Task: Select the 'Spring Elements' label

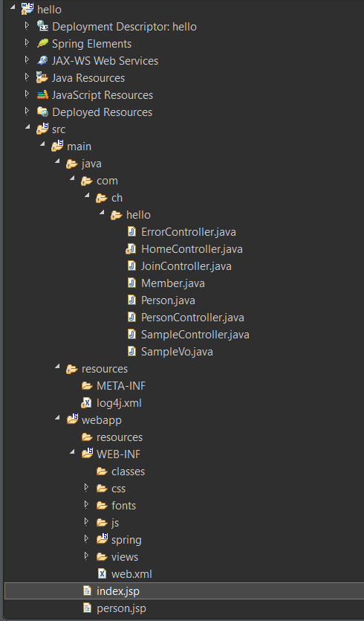Action: (92, 44)
